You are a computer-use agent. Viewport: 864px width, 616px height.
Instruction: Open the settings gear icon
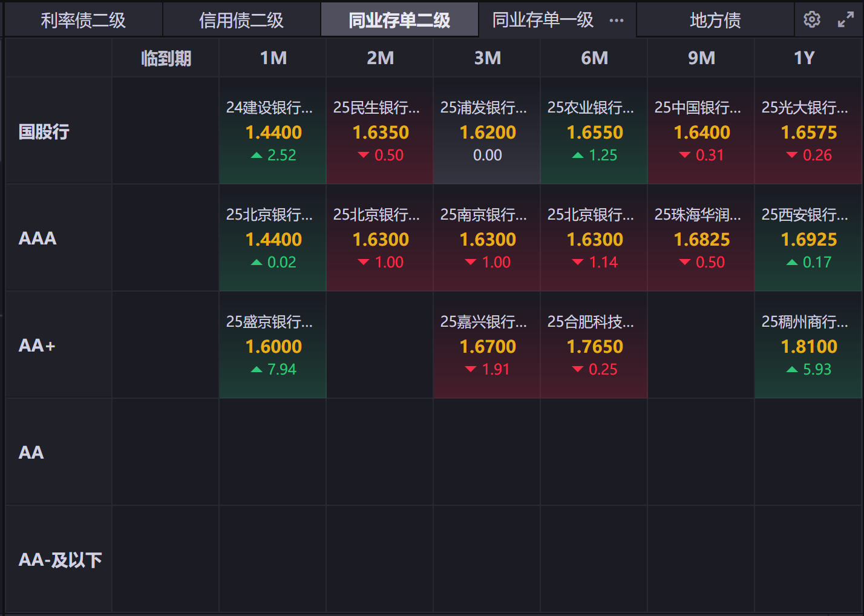click(x=812, y=19)
